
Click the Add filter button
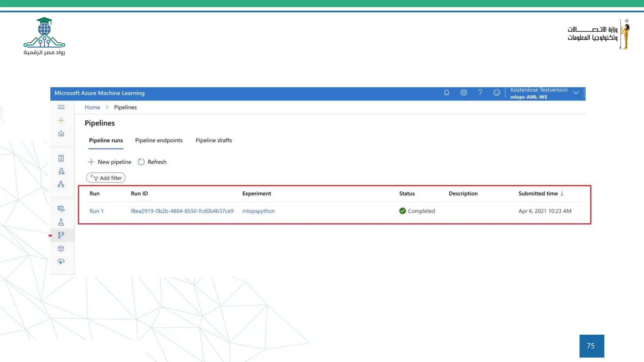click(x=106, y=178)
